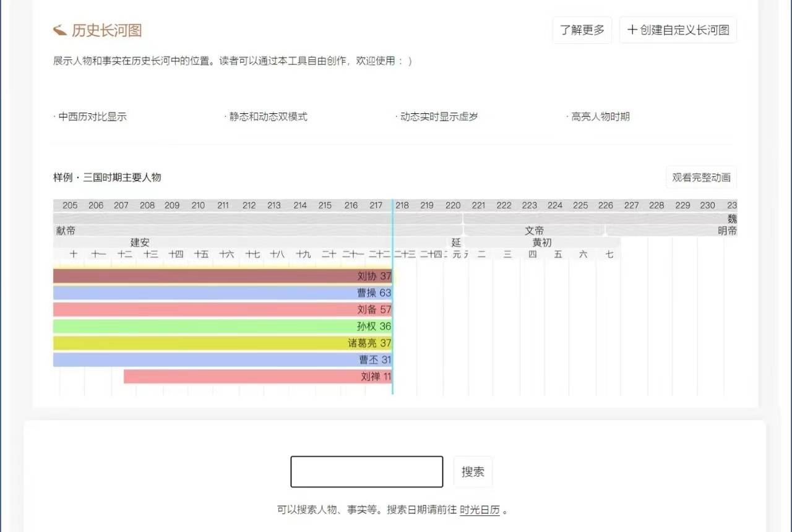The width and height of the screenshot is (792, 532).
Task: Click year 210 on timeline header
Action: tap(198, 205)
